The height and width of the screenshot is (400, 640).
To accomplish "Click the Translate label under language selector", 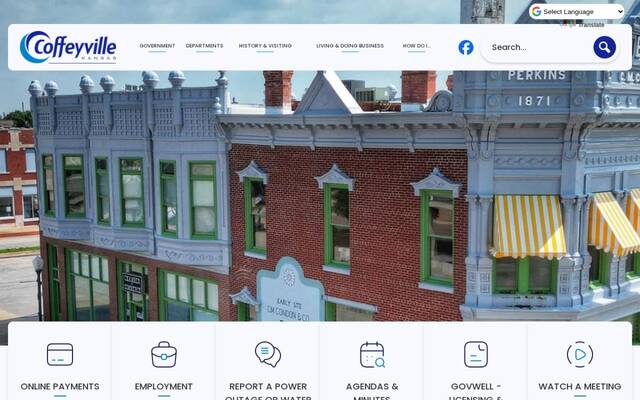I will (x=591, y=25).
